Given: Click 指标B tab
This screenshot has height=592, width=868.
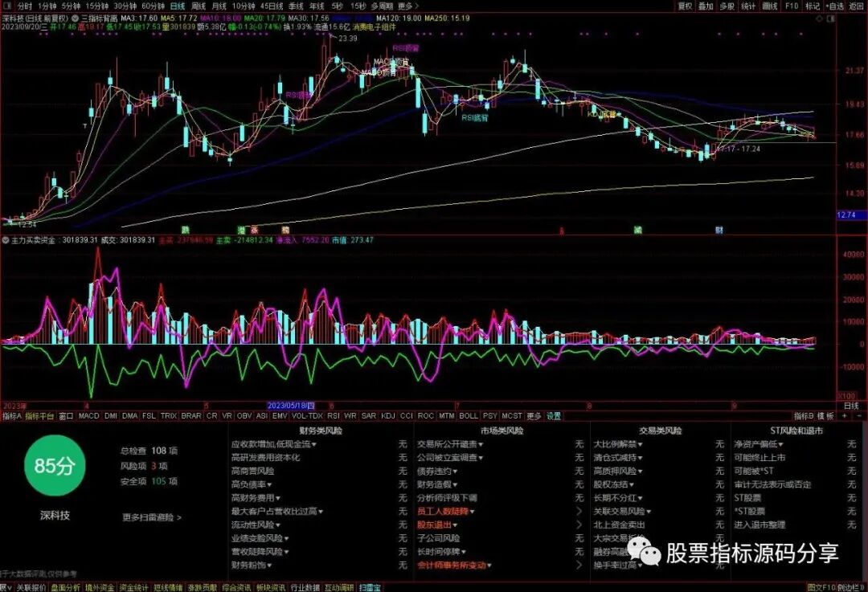Looking at the screenshot, I should pyautogui.click(x=804, y=415).
